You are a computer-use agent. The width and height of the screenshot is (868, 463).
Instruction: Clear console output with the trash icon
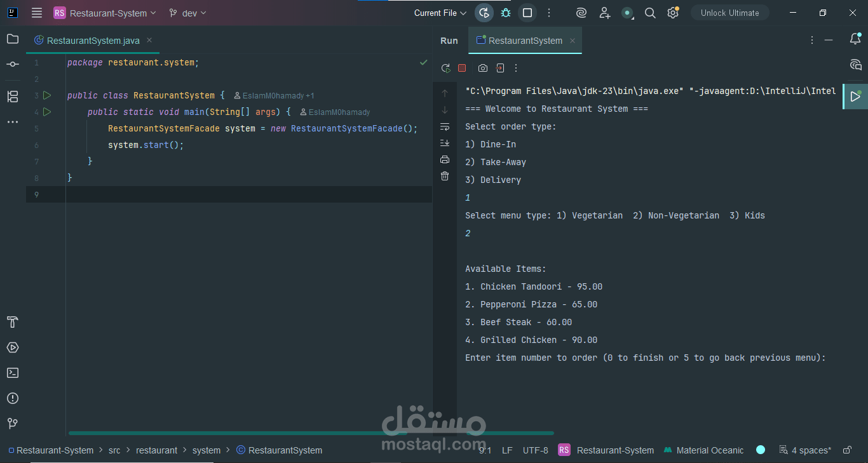point(444,176)
